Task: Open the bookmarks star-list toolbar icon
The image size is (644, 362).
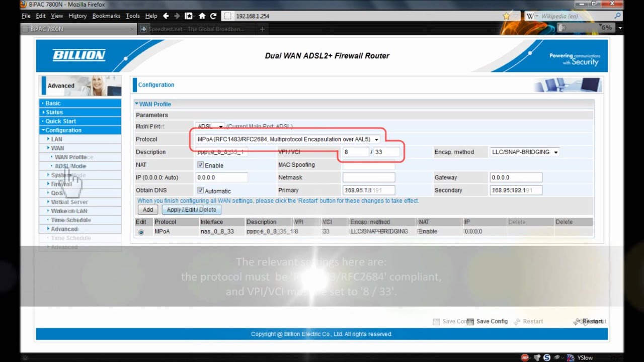Action: pos(189,16)
